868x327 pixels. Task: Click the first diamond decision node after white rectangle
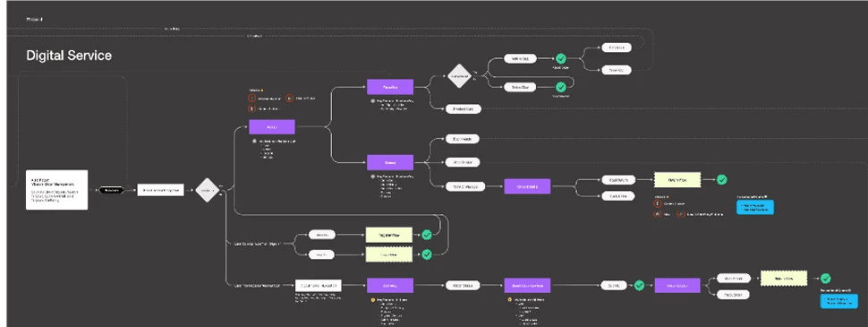point(208,190)
